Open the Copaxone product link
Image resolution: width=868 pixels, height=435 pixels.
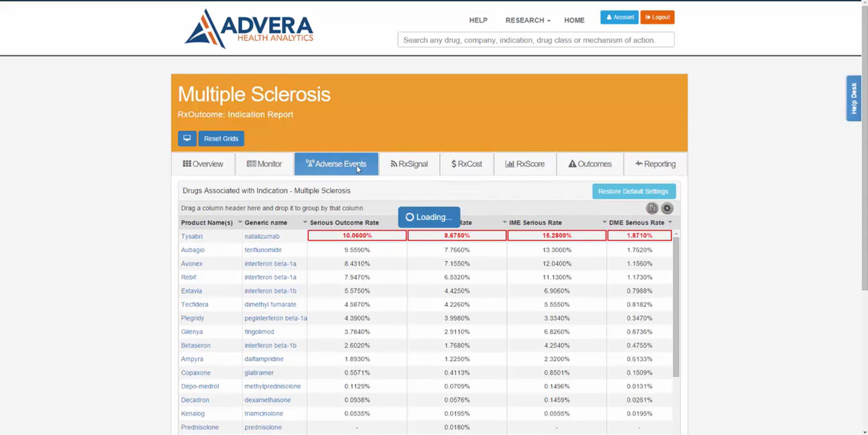[196, 372]
